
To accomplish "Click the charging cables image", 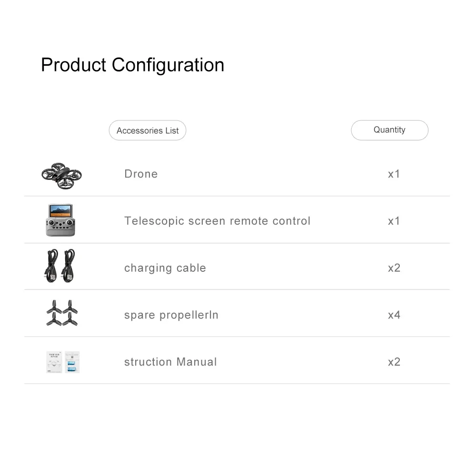I will (59, 266).
